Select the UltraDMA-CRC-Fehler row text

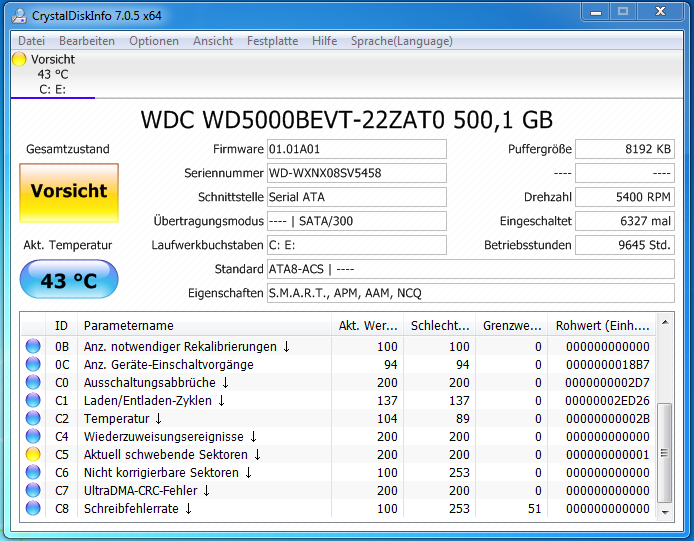pyautogui.click(x=147, y=490)
